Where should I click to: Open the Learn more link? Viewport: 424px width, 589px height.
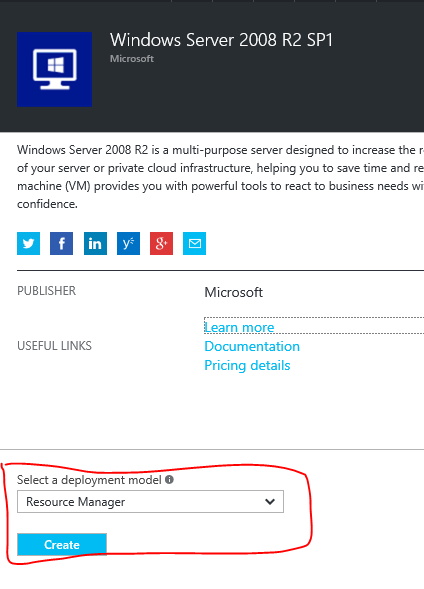click(239, 327)
